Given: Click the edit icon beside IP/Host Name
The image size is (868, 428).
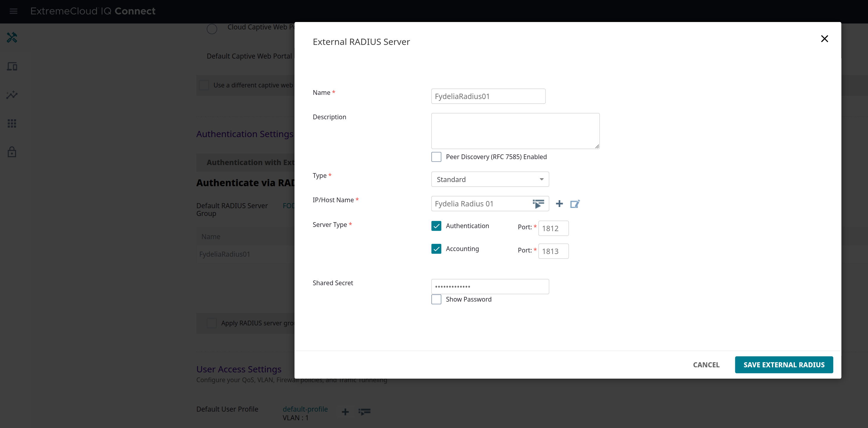Looking at the screenshot, I should pyautogui.click(x=575, y=203).
